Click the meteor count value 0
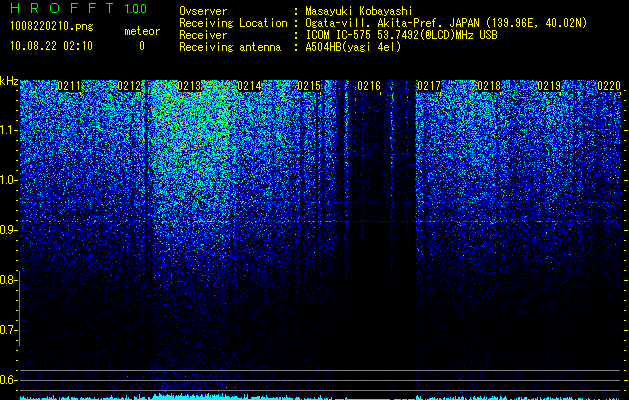 click(x=142, y=46)
